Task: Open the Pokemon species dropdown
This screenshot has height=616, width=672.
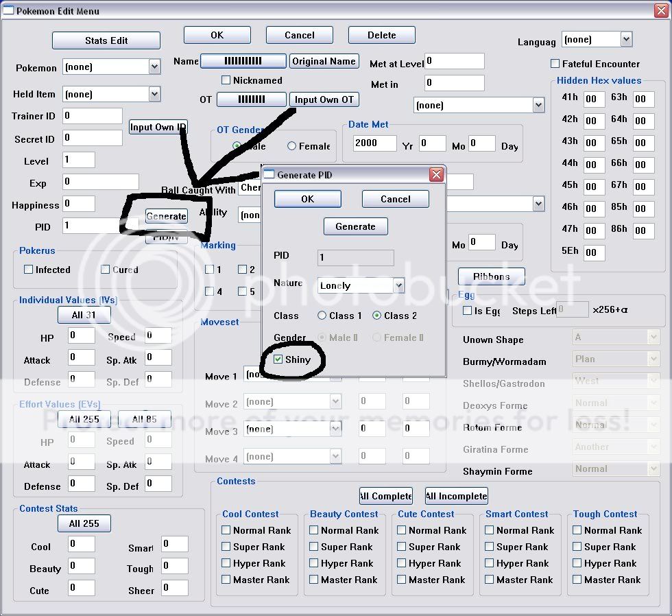Action: pos(154,67)
